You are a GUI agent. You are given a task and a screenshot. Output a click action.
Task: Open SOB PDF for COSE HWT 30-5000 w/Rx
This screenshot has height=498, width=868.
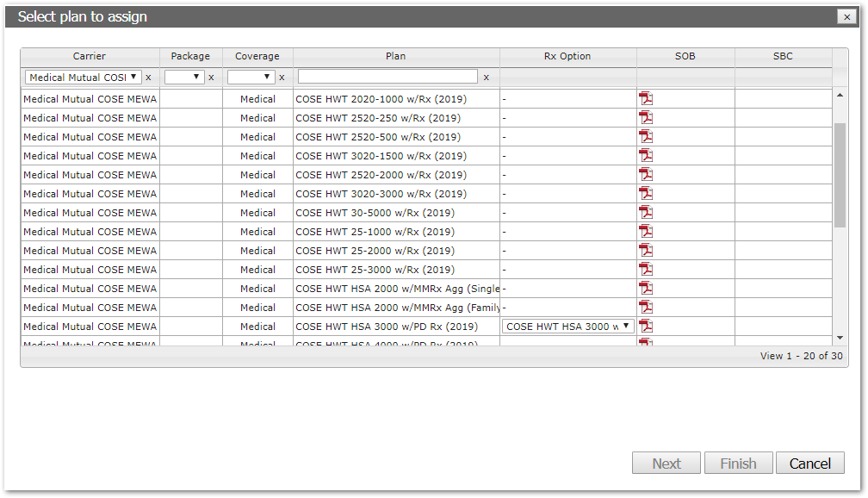(646, 212)
